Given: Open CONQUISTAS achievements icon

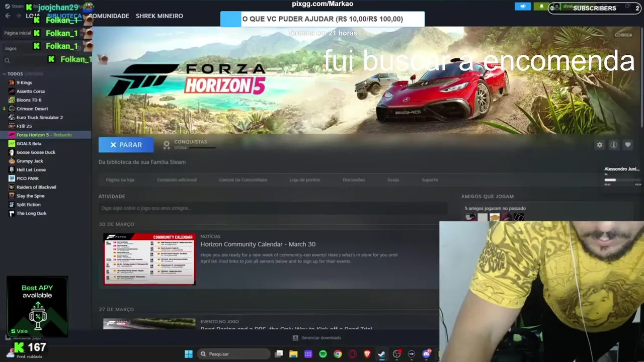Looking at the screenshot, I should click(x=167, y=145).
